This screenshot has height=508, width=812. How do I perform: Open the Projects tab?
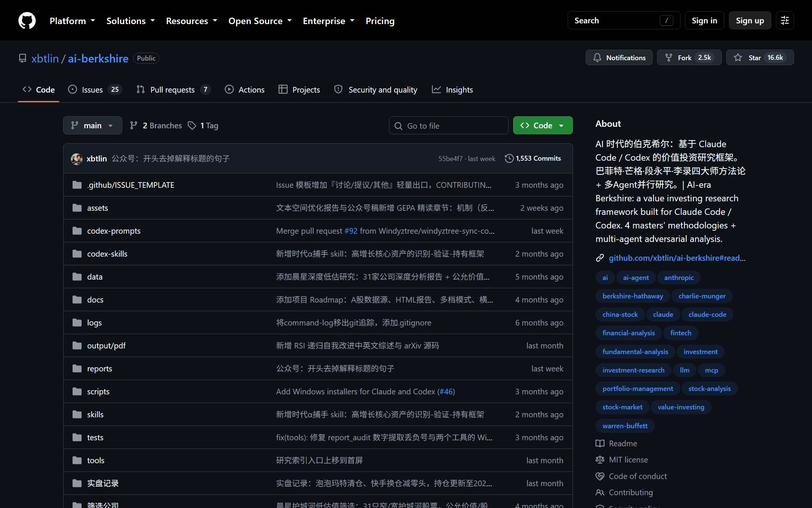tap(299, 90)
